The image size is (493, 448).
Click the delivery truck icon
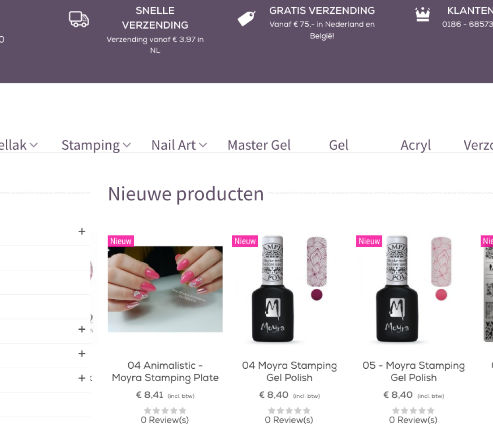(78, 19)
